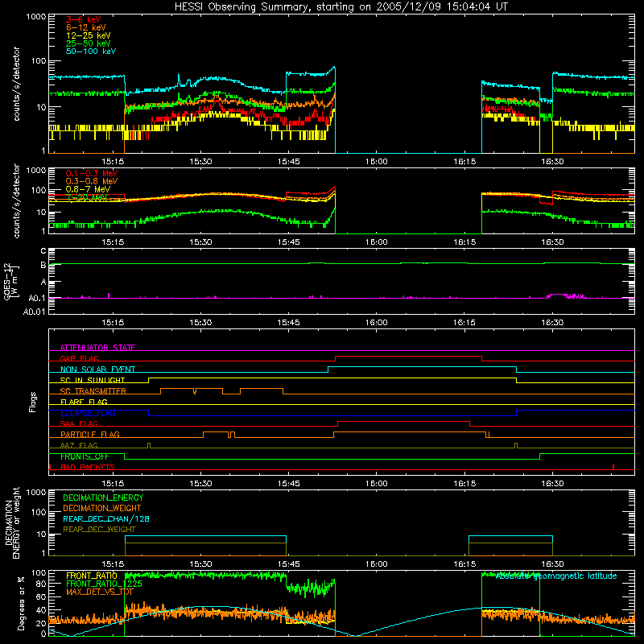Click the FRONTS_OFF flag label
This screenshot has height=644, width=644.
click(x=85, y=456)
